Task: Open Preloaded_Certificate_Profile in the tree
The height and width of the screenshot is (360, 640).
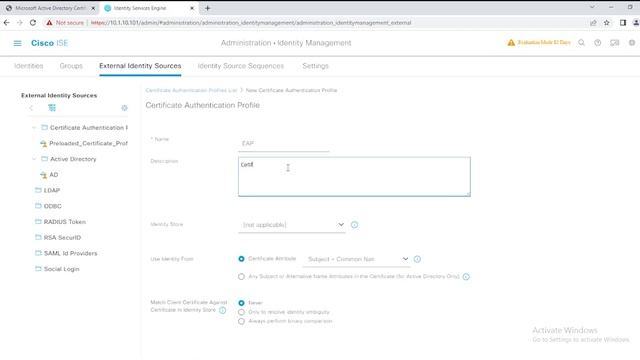Action: (88, 143)
